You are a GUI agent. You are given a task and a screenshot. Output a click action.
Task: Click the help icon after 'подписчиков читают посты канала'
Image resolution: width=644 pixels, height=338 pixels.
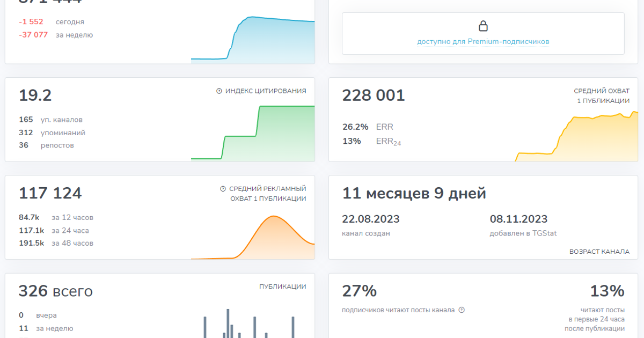462,310
